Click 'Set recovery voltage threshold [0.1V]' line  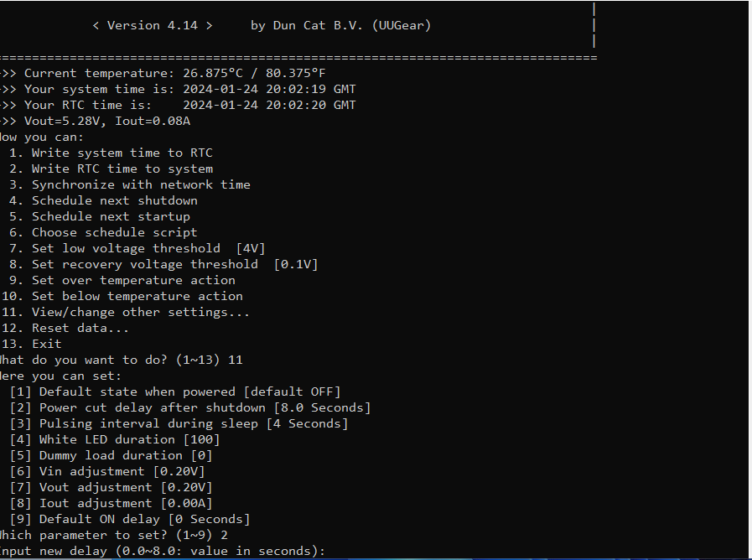coord(174,264)
